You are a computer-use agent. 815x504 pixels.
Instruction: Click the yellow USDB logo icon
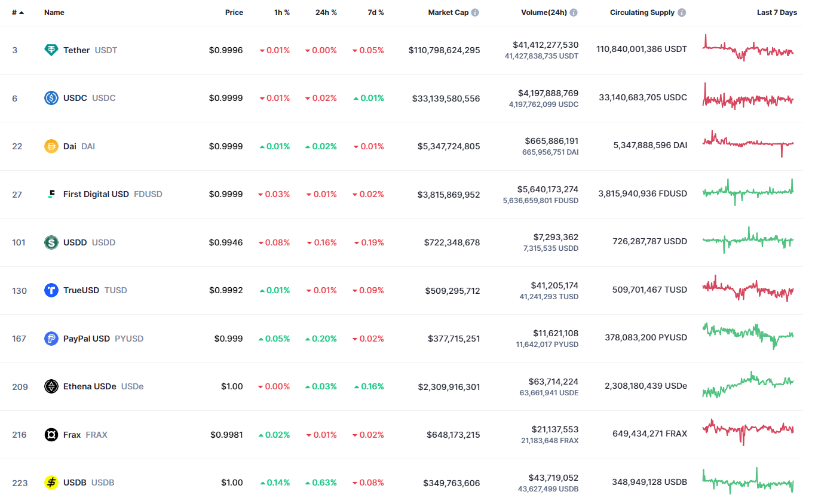(51, 483)
